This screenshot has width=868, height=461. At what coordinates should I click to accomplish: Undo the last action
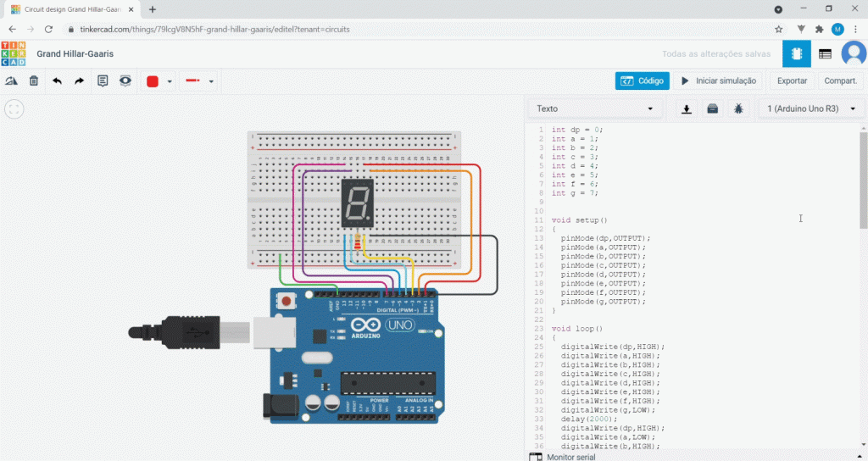click(57, 81)
